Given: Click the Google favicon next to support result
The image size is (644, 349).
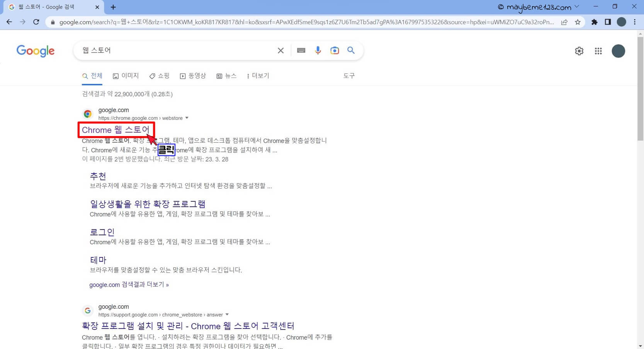Looking at the screenshot, I should pos(88,310).
